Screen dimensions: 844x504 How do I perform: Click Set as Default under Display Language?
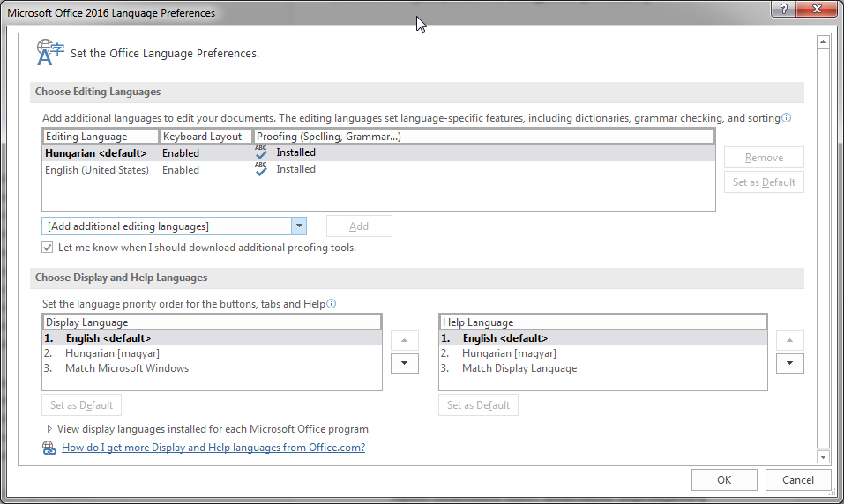point(81,405)
